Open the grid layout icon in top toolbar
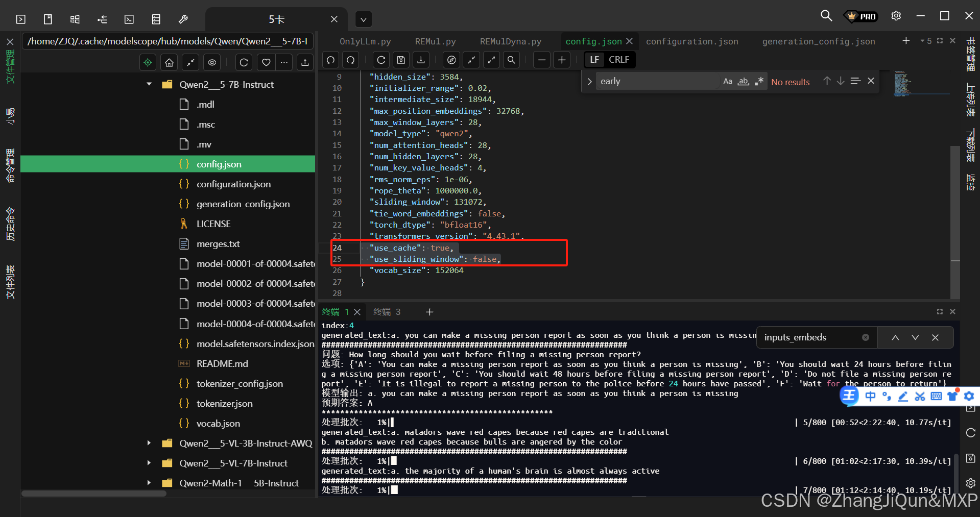Image resolution: width=980 pixels, height=517 pixels. 75,19
